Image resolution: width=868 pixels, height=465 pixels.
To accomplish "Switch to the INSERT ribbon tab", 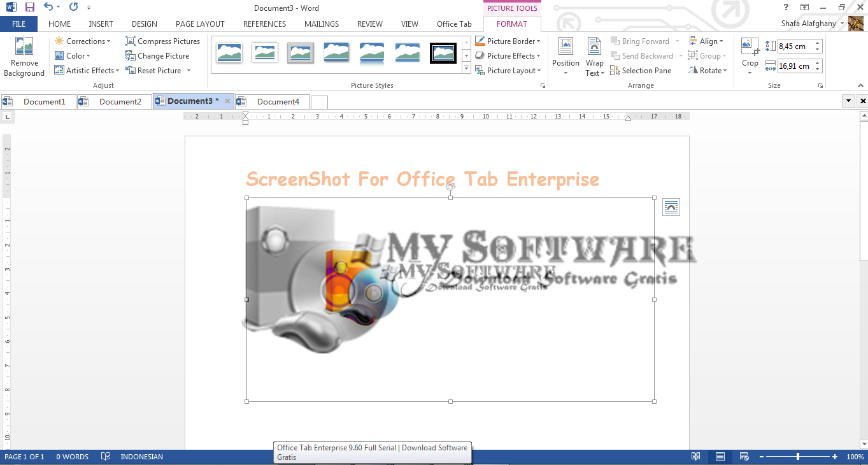I will [x=101, y=24].
